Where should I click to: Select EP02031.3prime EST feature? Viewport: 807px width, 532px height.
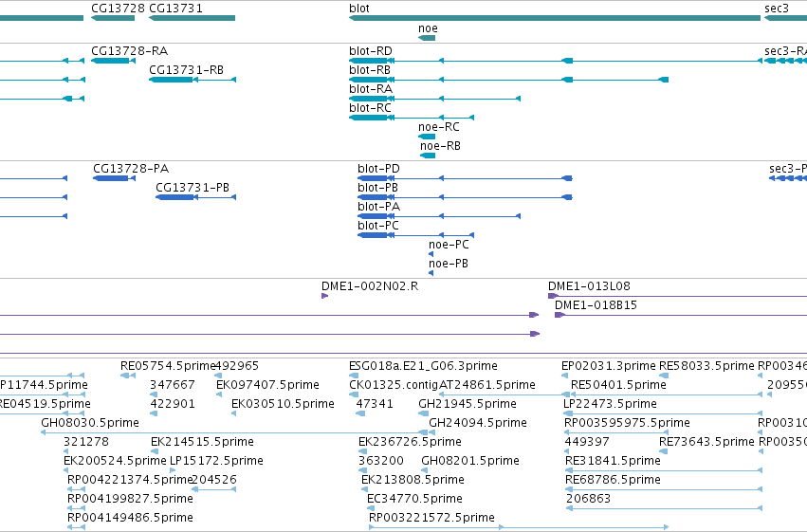click(564, 376)
